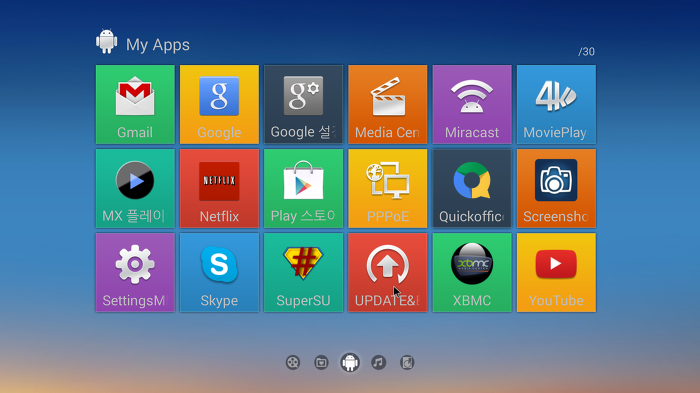The image size is (700, 393).
Task: Open the 4K MoviePlayer app
Action: coord(556,104)
